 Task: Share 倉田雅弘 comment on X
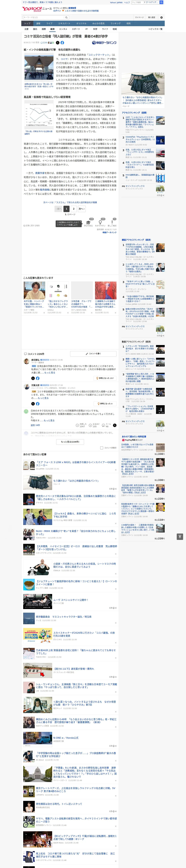tap(33, 378)
